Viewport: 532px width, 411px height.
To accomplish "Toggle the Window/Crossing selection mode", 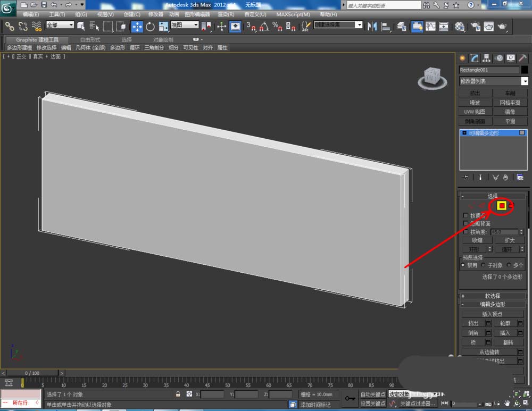I will pyautogui.click(x=121, y=26).
